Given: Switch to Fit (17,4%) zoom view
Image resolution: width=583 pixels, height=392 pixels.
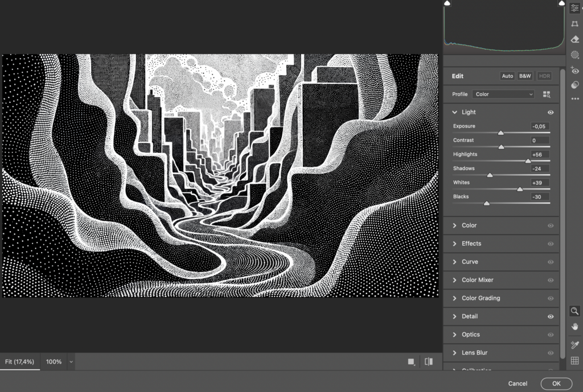Looking at the screenshot, I should pos(20,362).
